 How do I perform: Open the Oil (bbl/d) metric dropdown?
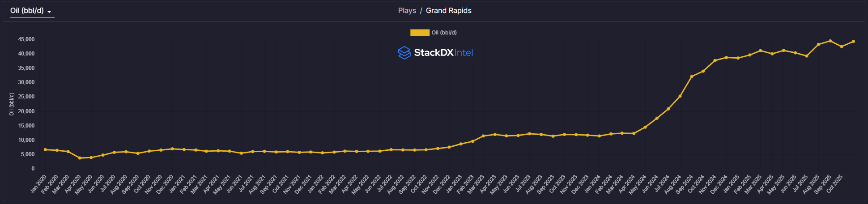coord(27,11)
